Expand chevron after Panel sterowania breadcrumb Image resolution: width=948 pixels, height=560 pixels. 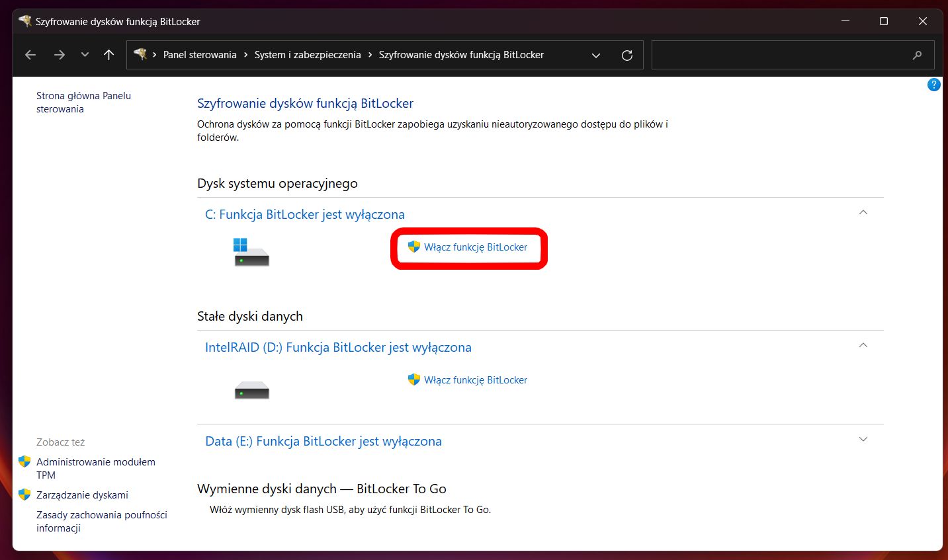tap(245, 55)
